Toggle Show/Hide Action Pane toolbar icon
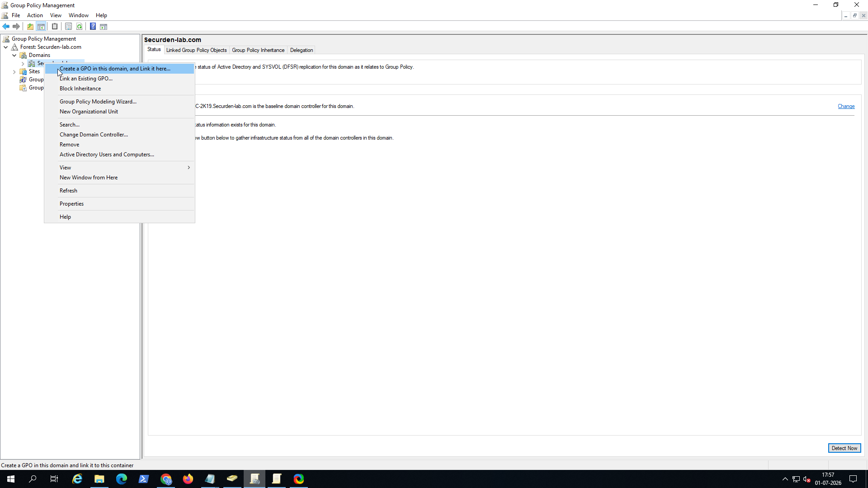 104,27
